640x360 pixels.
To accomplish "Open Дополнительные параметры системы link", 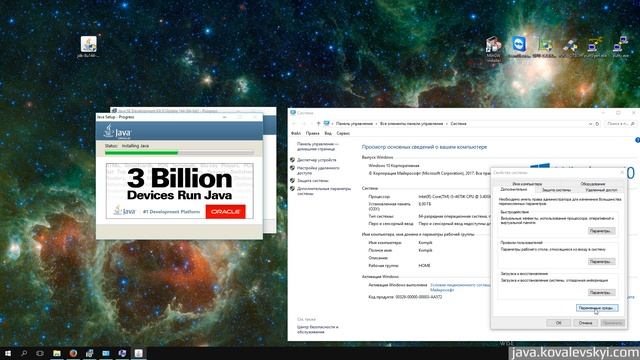I will (324, 191).
